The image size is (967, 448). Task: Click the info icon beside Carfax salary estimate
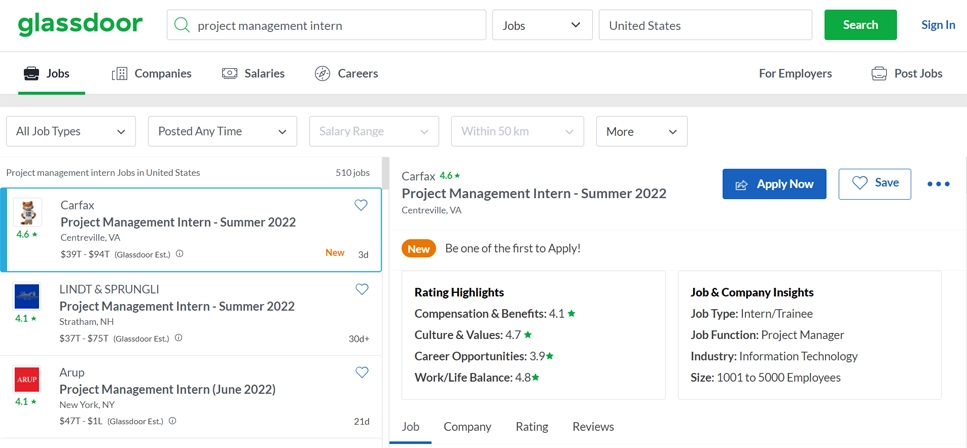pos(180,254)
